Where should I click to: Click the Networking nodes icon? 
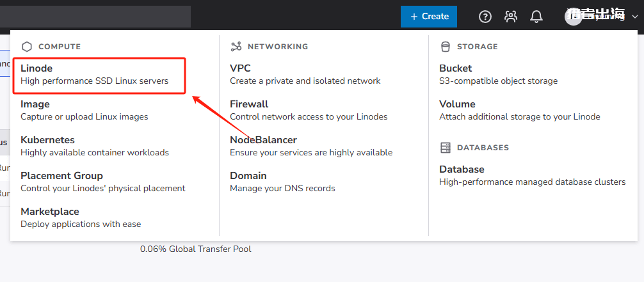pos(236,47)
